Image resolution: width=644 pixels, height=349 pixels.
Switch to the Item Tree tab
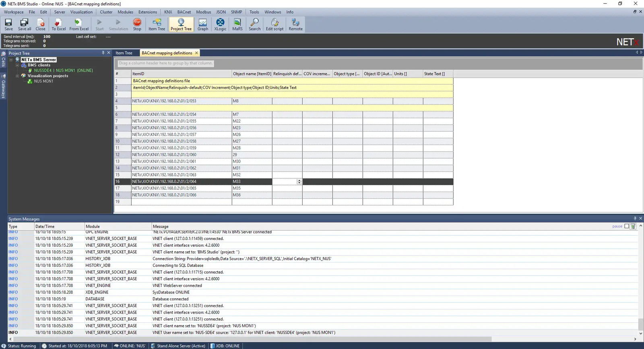[x=124, y=53]
